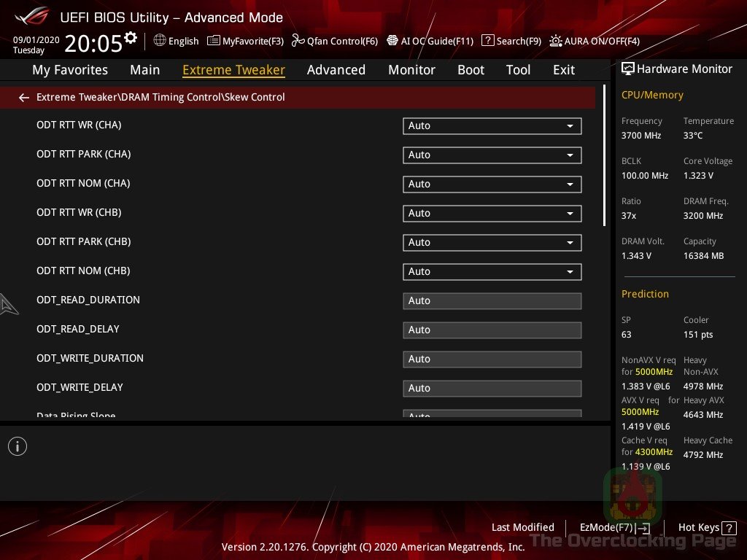Click the info icon near the bottom left
The height and width of the screenshot is (560, 747).
pyautogui.click(x=18, y=446)
